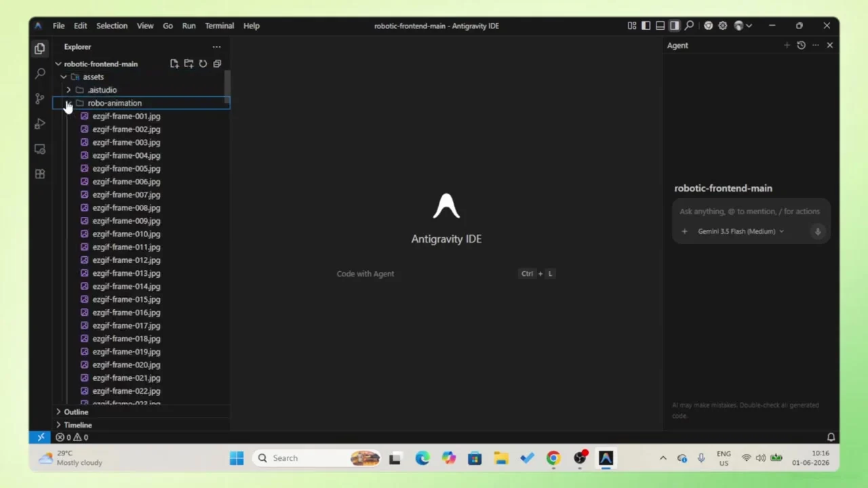
Task: Show errors and warnings count
Action: 72,437
